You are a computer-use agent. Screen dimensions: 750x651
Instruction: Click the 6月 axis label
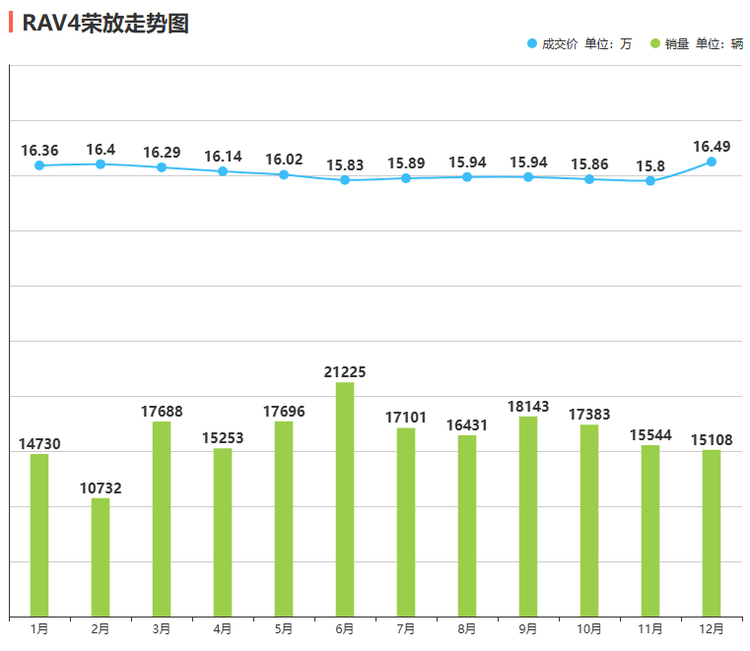(x=345, y=629)
